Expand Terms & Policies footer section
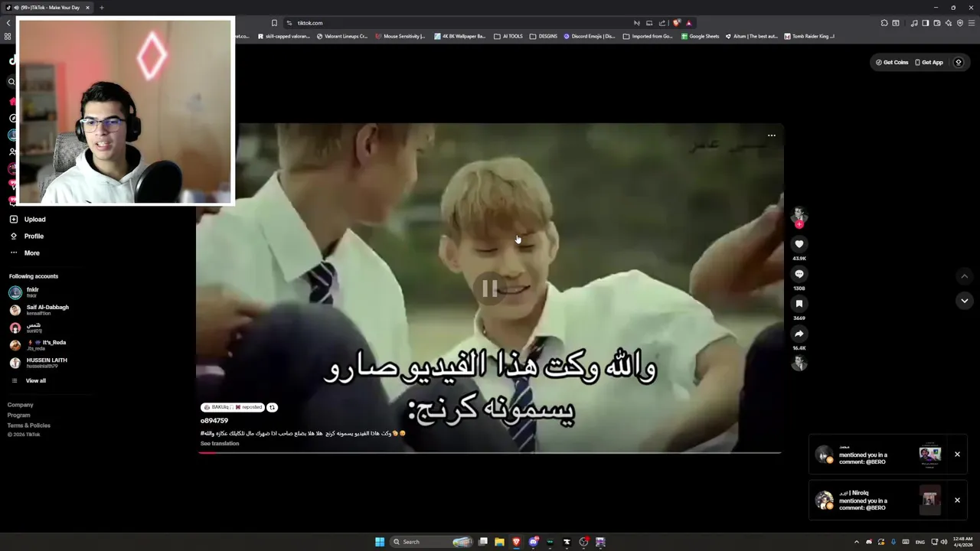980x551 pixels. pyautogui.click(x=29, y=425)
